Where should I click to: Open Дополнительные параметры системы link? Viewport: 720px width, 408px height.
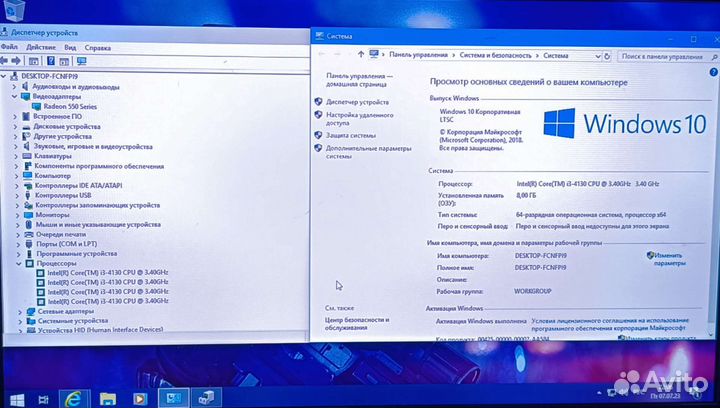tap(369, 152)
